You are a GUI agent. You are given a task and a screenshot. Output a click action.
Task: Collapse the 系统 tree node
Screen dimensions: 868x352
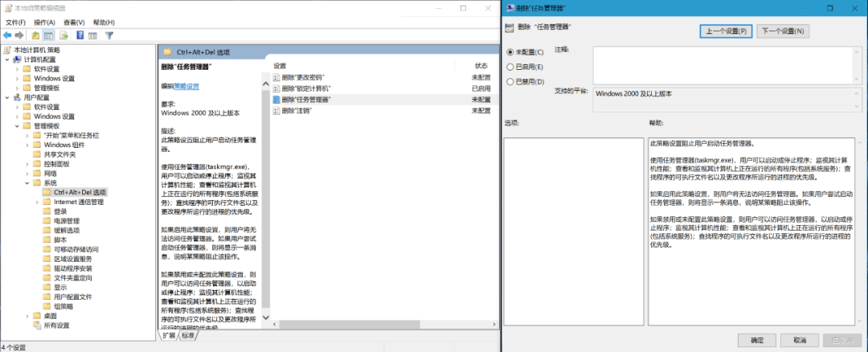pos(27,182)
